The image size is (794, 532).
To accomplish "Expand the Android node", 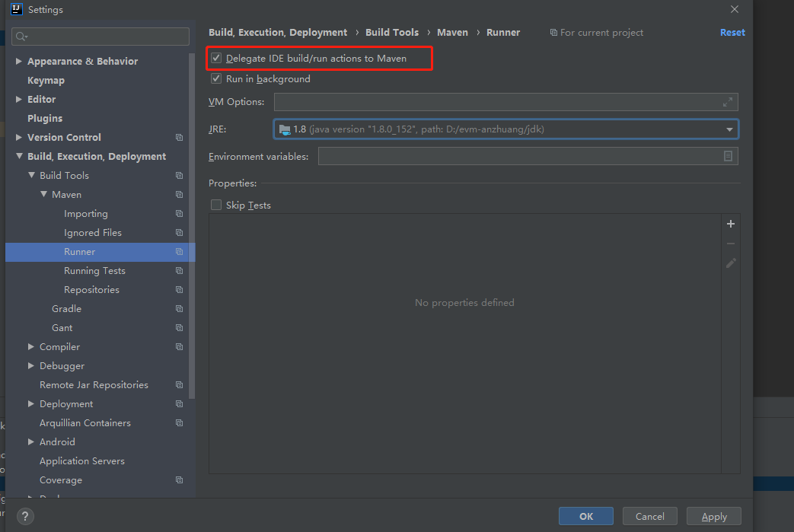I will tap(31, 442).
